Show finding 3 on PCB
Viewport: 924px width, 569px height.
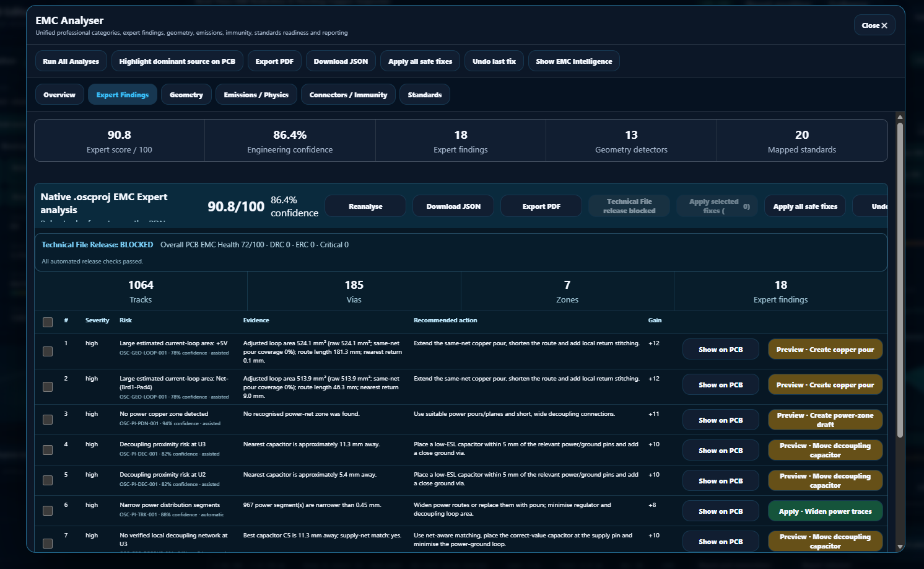[721, 420]
